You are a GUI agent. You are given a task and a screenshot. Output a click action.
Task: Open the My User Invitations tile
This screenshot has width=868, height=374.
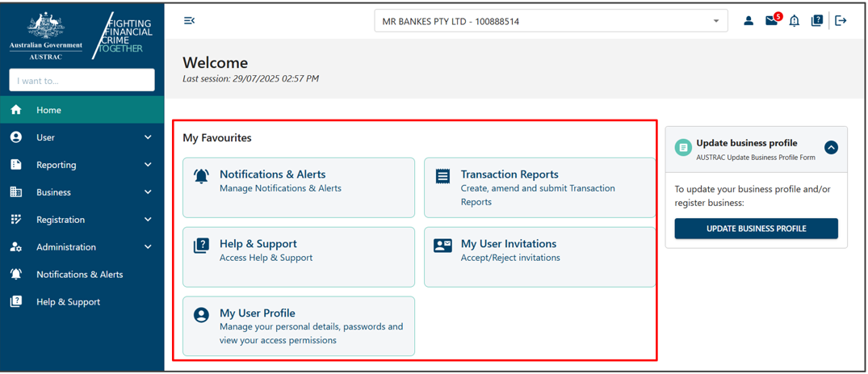coord(539,257)
